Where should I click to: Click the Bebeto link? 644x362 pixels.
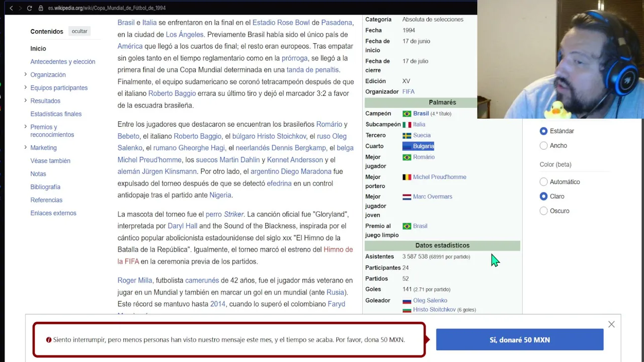(x=128, y=136)
